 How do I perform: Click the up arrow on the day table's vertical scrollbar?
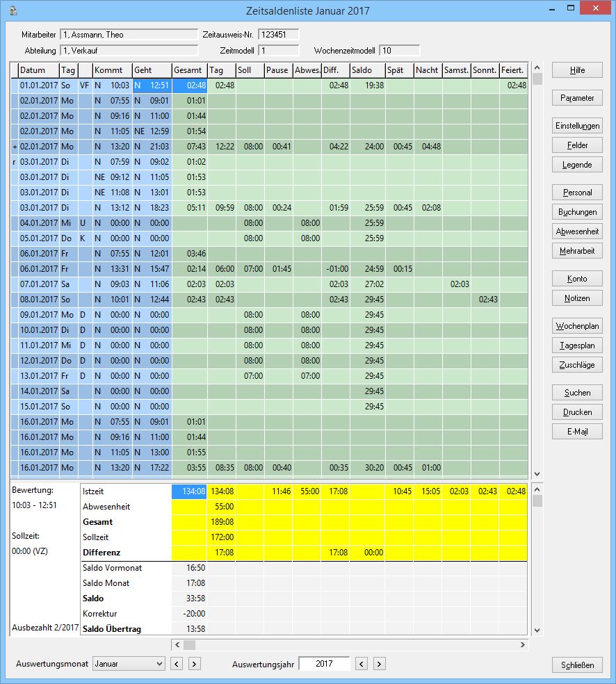coord(537,67)
